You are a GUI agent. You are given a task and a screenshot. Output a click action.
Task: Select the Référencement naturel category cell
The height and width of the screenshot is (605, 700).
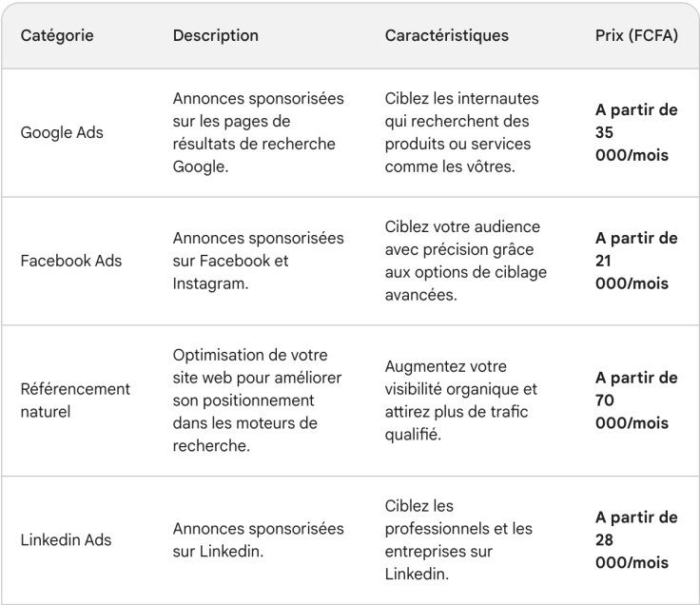(75, 400)
